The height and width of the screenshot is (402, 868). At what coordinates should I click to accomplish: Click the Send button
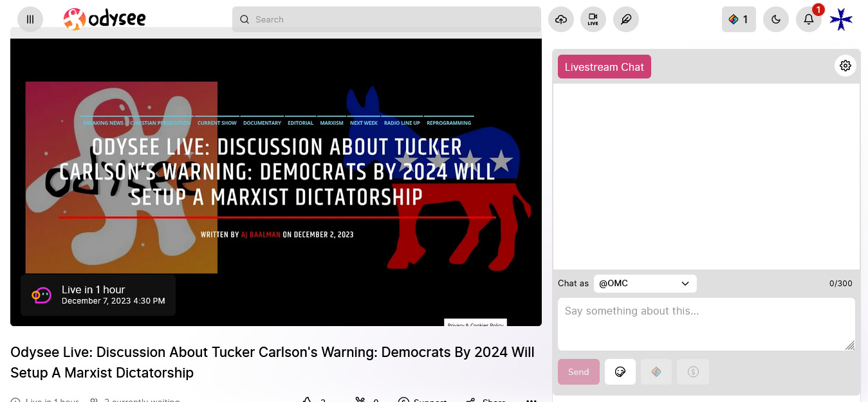(578, 372)
